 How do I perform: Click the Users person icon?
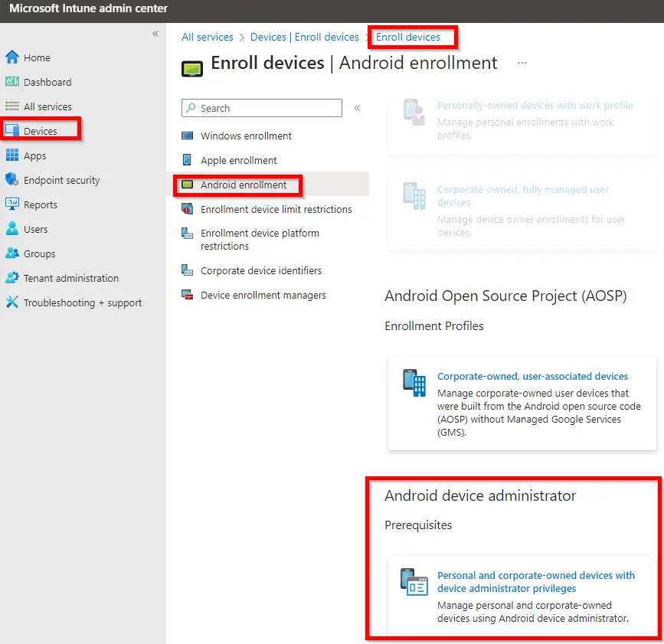click(x=11, y=228)
